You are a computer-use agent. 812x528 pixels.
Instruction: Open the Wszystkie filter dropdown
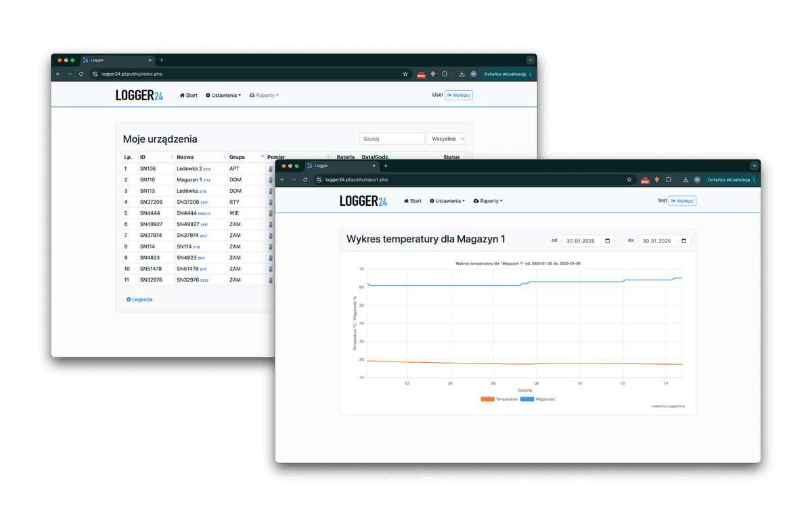445,138
